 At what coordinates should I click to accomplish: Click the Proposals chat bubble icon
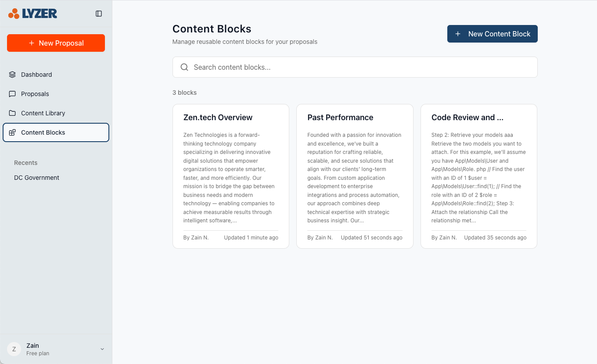click(x=12, y=94)
